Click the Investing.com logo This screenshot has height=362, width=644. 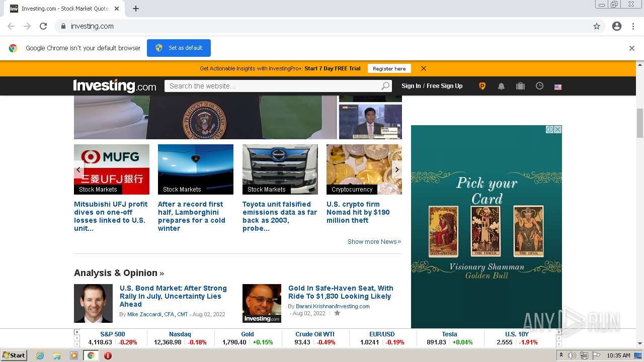[115, 86]
